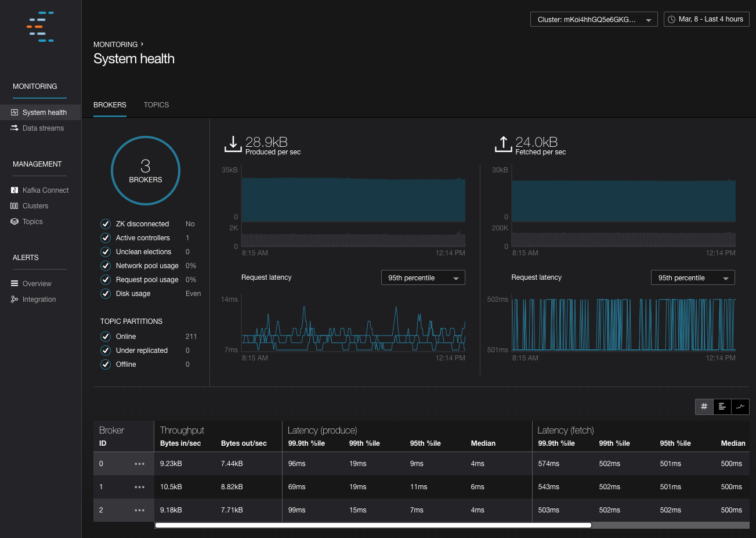Click the 24.0kB fetched per sec value
756x538 pixels.
[537, 142]
